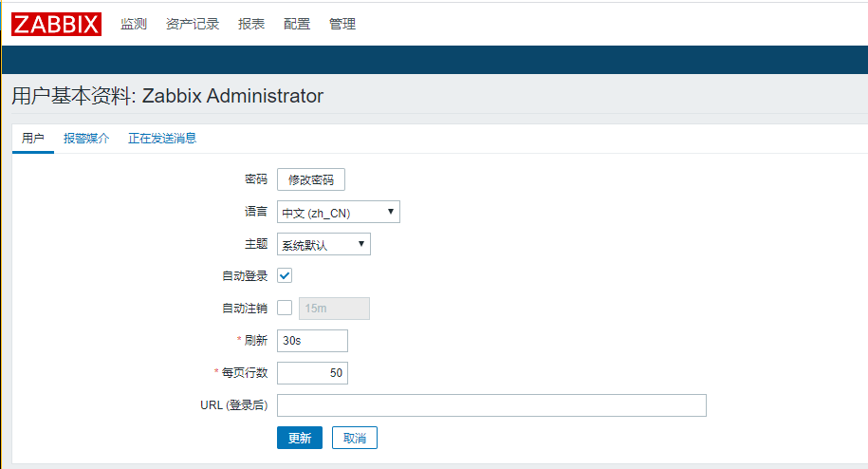This screenshot has height=469, width=868.
Task: Open the 资产记录 menu
Action: click(x=193, y=24)
